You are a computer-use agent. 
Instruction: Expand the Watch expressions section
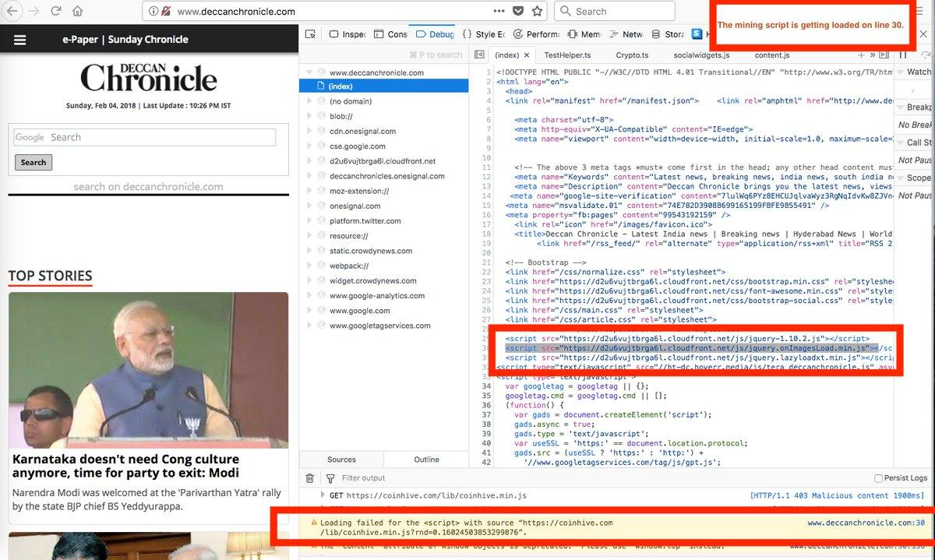(x=915, y=72)
